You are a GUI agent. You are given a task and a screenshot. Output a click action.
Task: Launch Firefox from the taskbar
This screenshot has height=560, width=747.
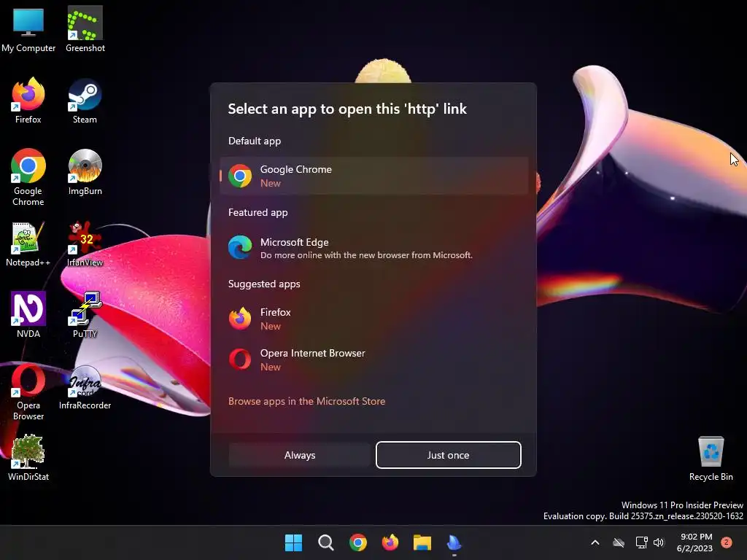click(x=390, y=542)
